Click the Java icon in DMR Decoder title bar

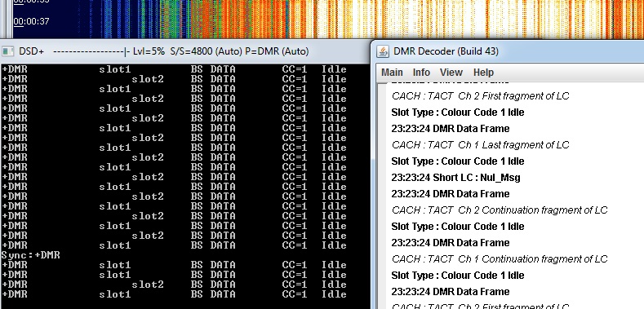[x=383, y=51]
